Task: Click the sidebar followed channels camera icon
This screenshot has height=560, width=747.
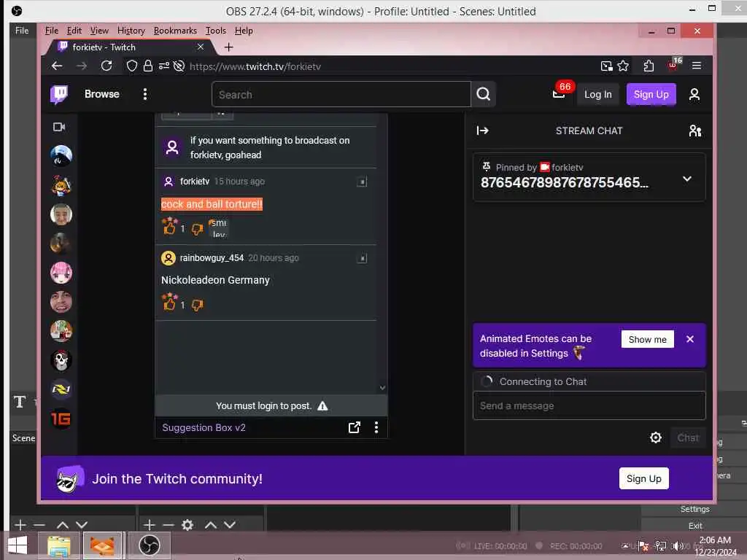Action: point(59,127)
